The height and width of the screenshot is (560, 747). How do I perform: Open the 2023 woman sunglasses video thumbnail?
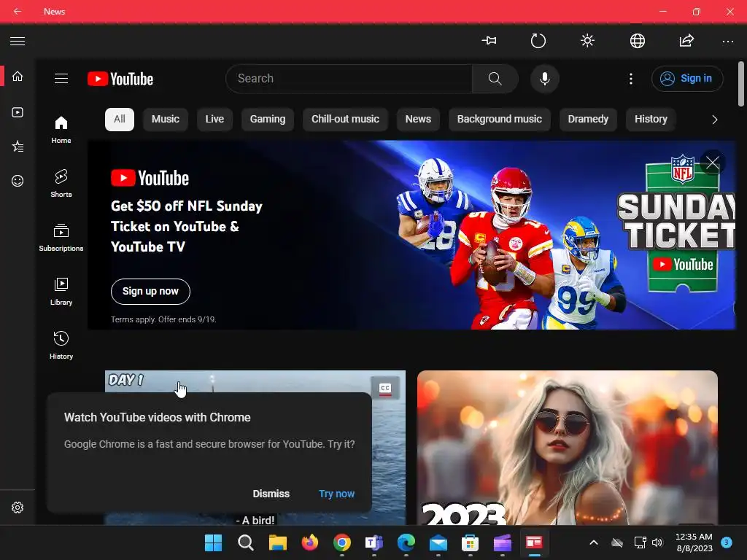click(x=568, y=448)
